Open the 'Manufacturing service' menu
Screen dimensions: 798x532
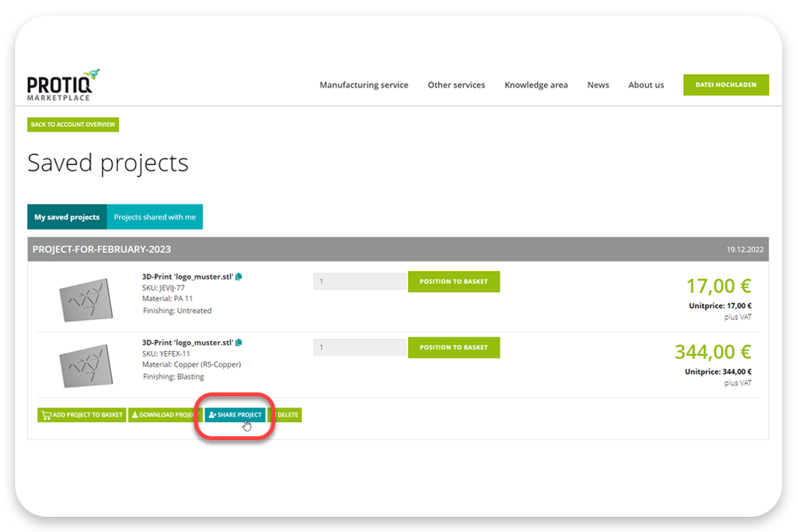click(364, 85)
